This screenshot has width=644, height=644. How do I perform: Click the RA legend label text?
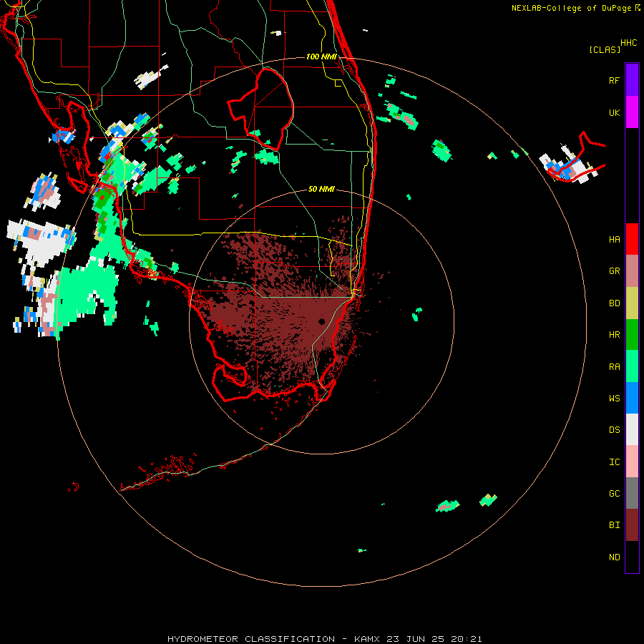pyautogui.click(x=614, y=367)
